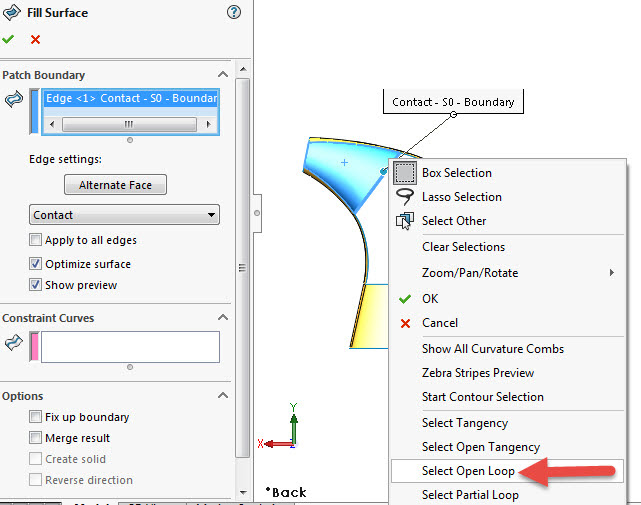Click the coordinate triad in graphics area
Viewport: 641px width, 505px height.
click(280, 427)
